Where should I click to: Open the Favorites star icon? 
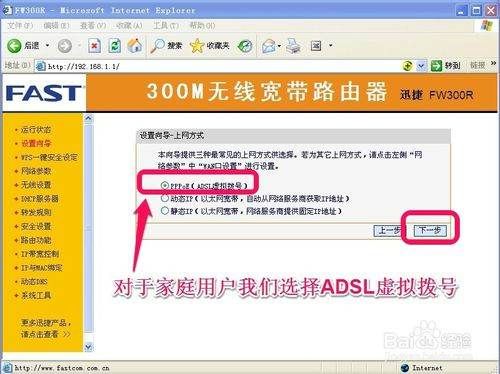(197, 46)
